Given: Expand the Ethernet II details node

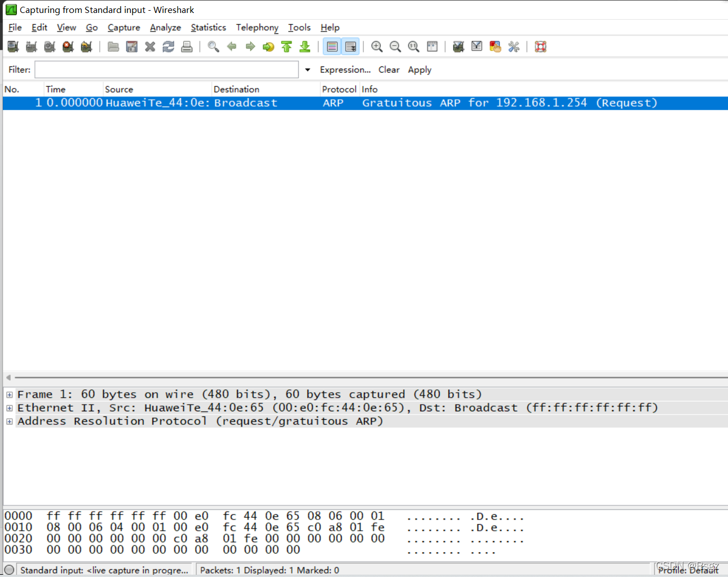Looking at the screenshot, I should (x=10, y=408).
